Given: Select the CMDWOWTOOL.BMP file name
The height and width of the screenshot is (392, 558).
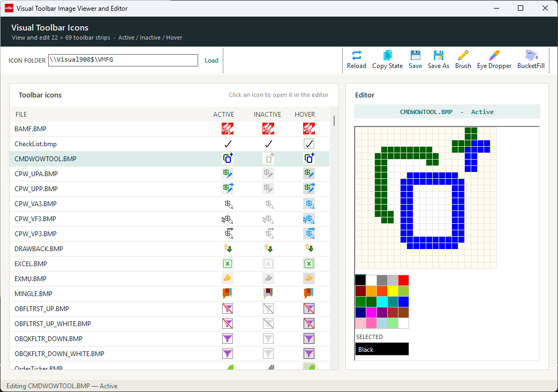Looking at the screenshot, I should click(x=45, y=159).
